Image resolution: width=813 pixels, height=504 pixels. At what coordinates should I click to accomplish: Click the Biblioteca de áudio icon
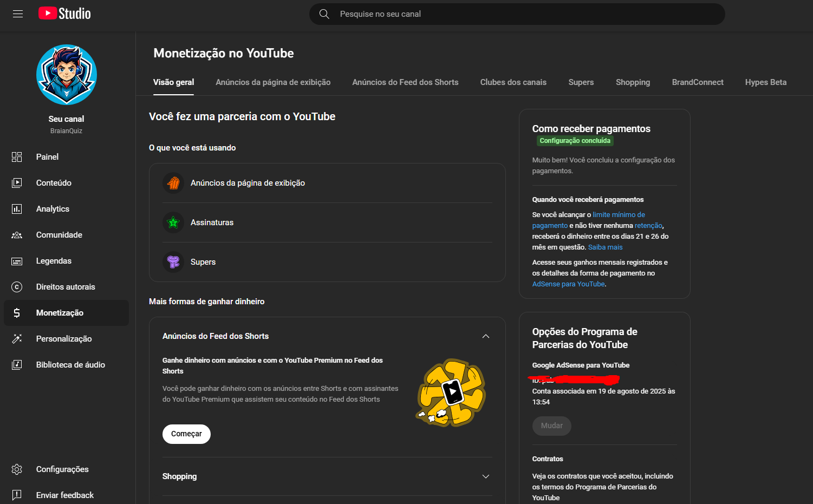17,365
